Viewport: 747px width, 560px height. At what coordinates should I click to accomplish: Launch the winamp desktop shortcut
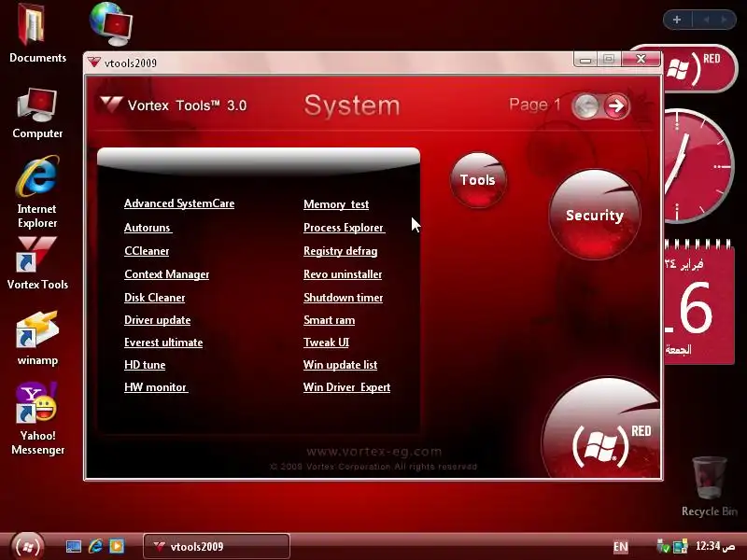pyautogui.click(x=37, y=338)
